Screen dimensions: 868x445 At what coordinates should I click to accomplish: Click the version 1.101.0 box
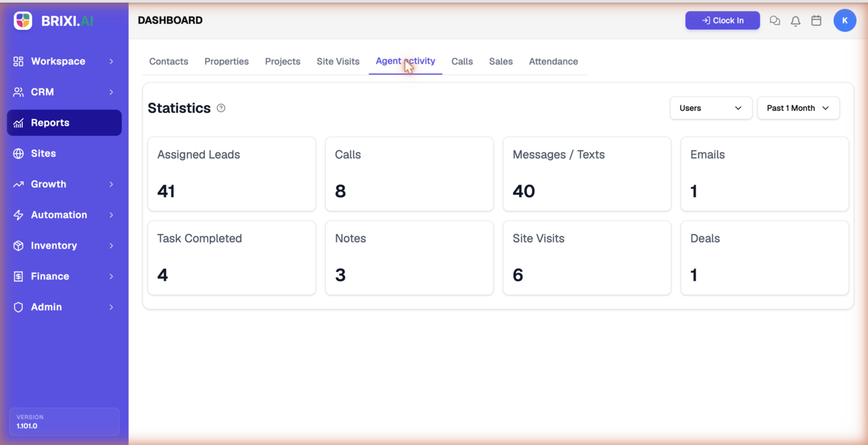[x=64, y=422]
